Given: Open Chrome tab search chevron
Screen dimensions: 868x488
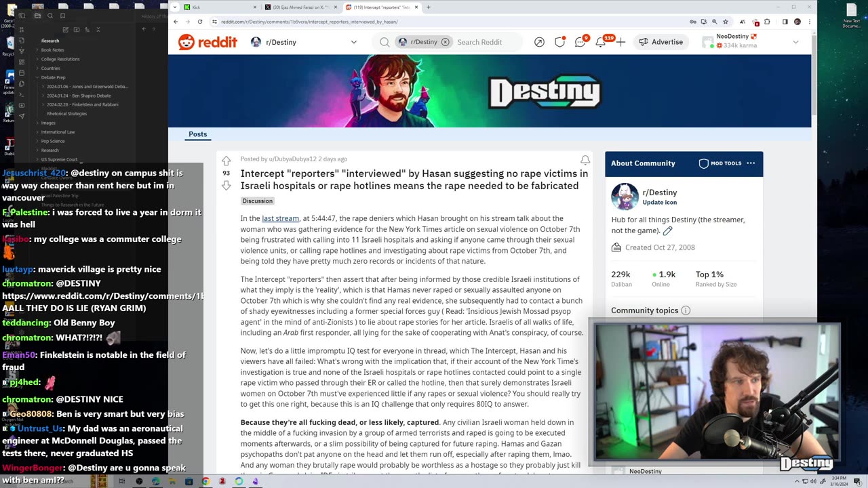Looking at the screenshot, I should 175,7.
